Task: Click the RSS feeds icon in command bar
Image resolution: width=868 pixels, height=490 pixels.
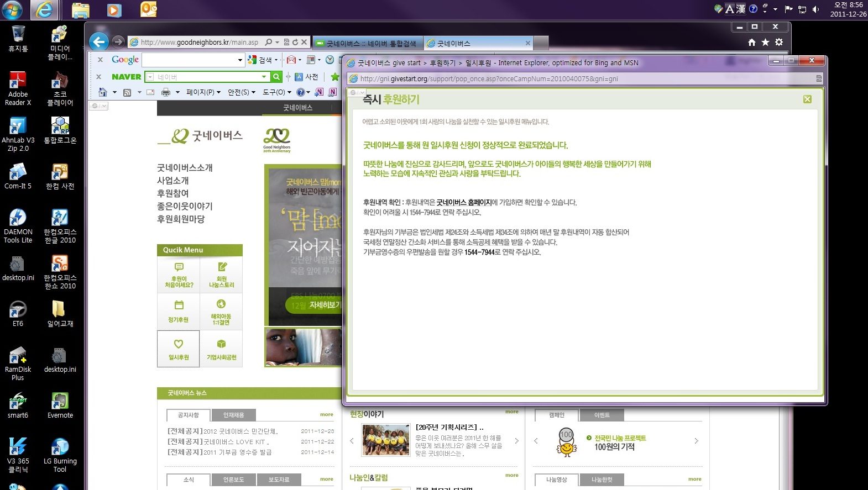Action: (127, 92)
